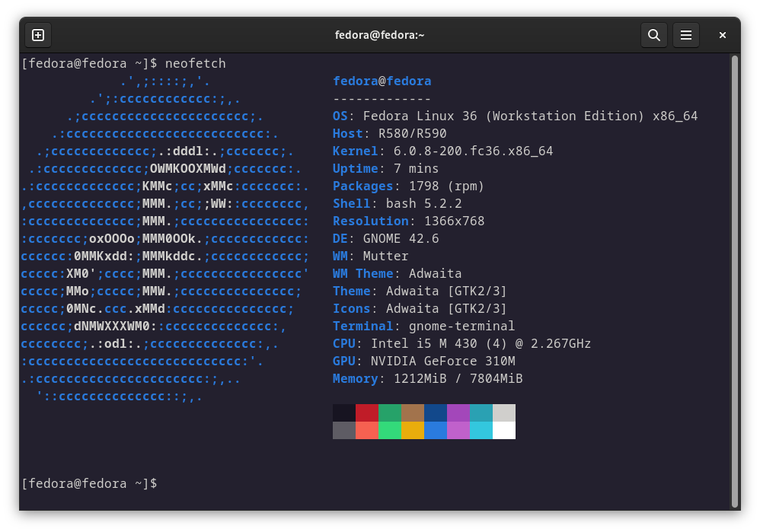The image size is (760, 532).
Task: Click the yellow color block
Action: pos(413,430)
